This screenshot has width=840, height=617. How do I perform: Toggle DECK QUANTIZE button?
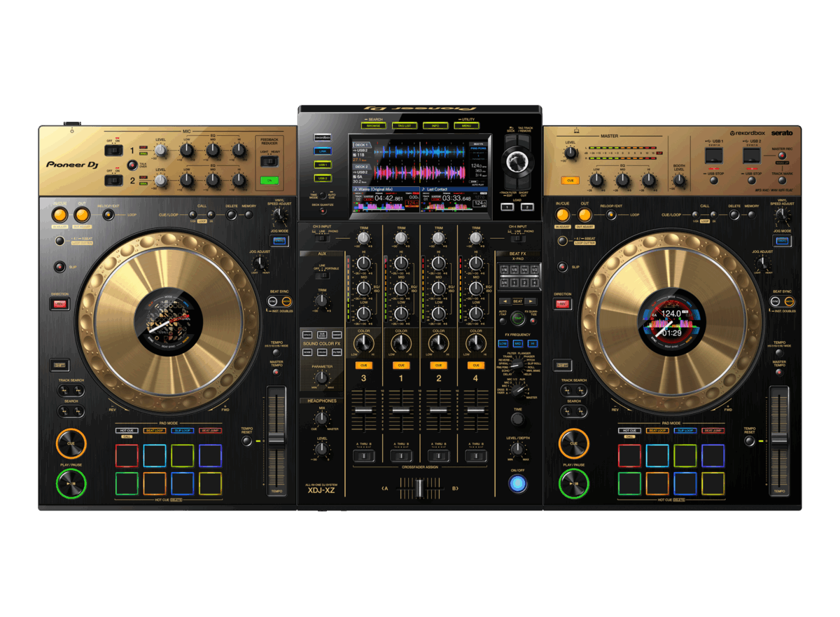point(323,211)
